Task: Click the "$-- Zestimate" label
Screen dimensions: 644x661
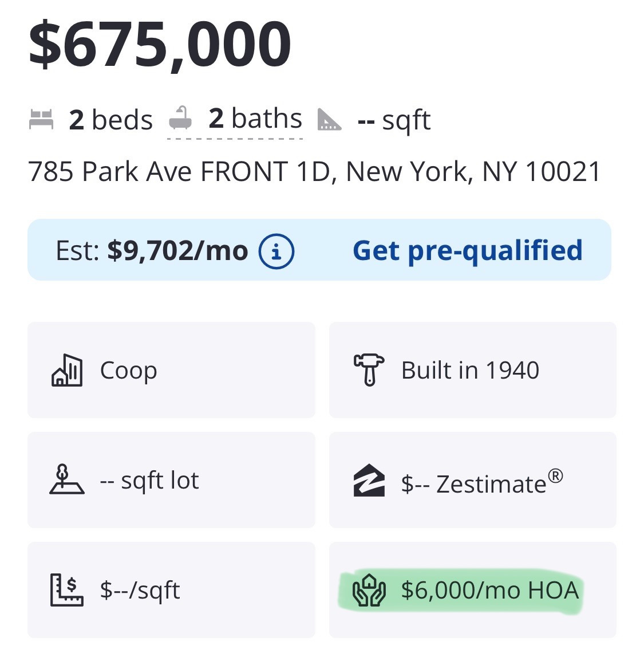Action: pos(481,483)
